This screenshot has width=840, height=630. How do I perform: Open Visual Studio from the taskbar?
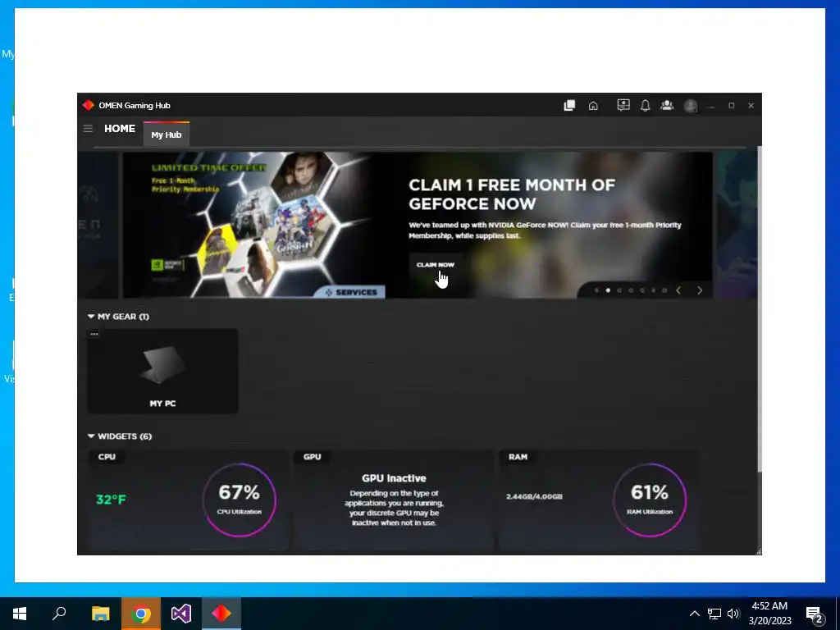click(181, 614)
